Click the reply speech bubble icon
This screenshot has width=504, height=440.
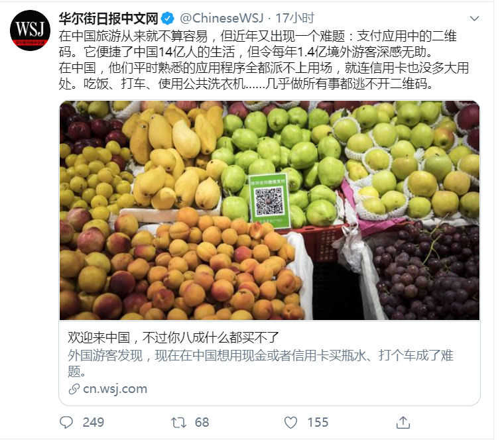(66, 422)
